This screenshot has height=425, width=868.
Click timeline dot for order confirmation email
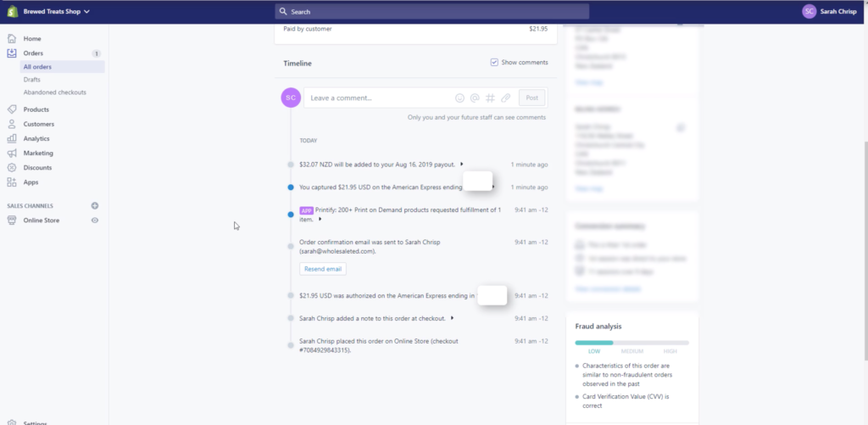[291, 246]
